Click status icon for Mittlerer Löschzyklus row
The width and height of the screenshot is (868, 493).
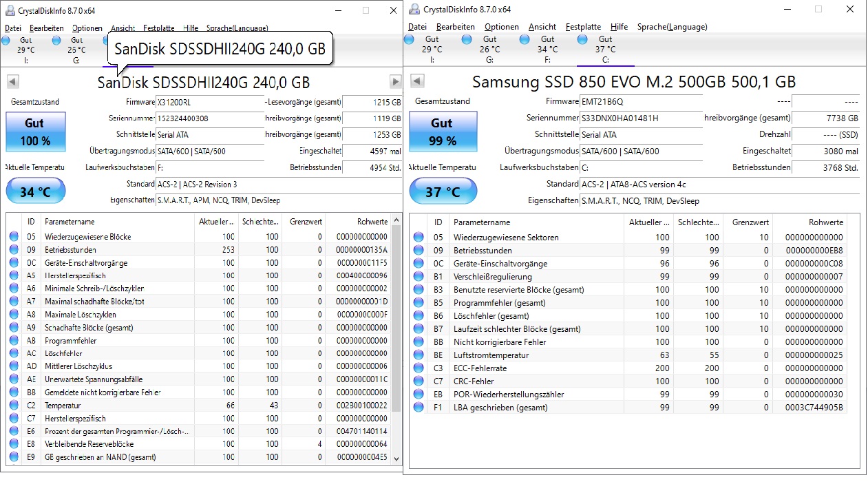[x=14, y=366]
